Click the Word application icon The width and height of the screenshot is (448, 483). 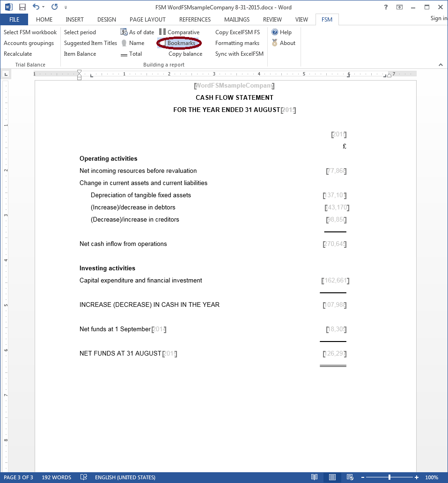point(8,7)
